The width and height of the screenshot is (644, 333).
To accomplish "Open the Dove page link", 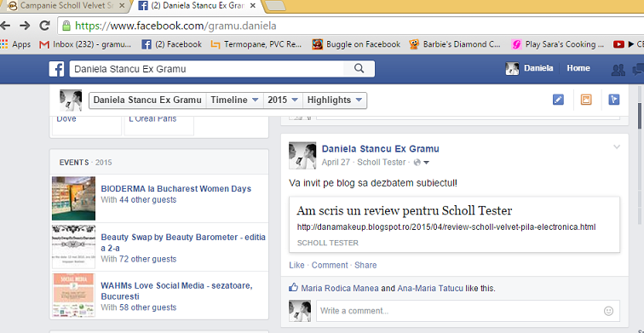I will coord(66,119).
